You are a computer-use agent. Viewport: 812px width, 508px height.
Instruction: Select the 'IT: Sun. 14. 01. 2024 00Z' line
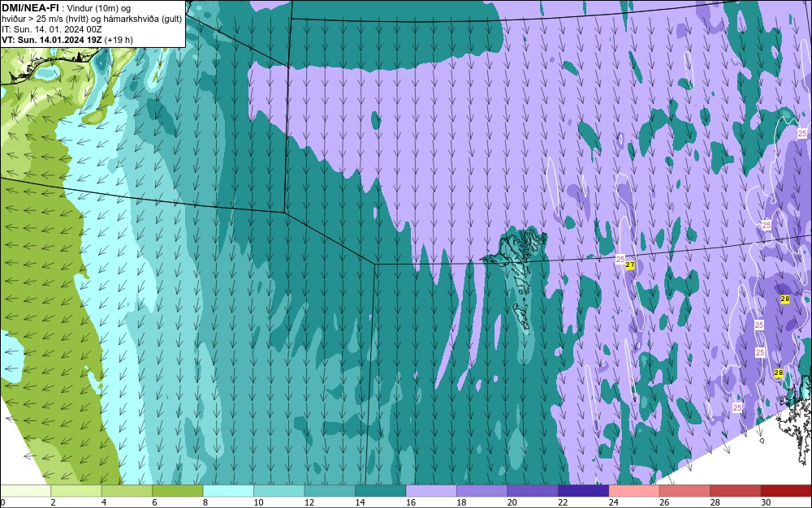click(x=52, y=29)
